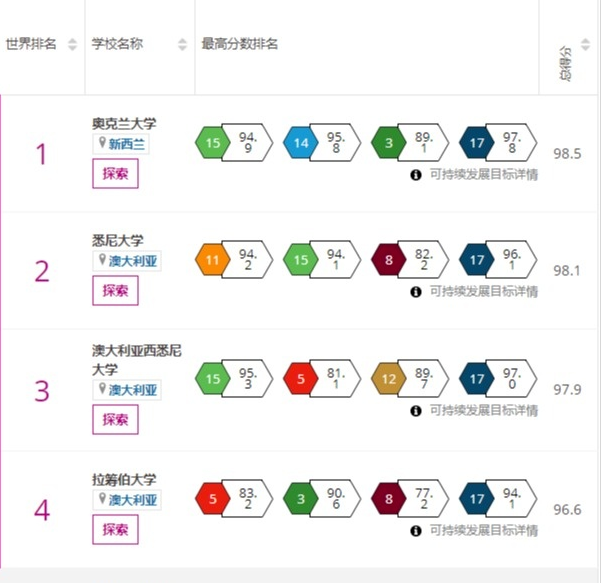Click 最高分数排名 column header
This screenshot has height=583, width=601.
tap(240, 44)
